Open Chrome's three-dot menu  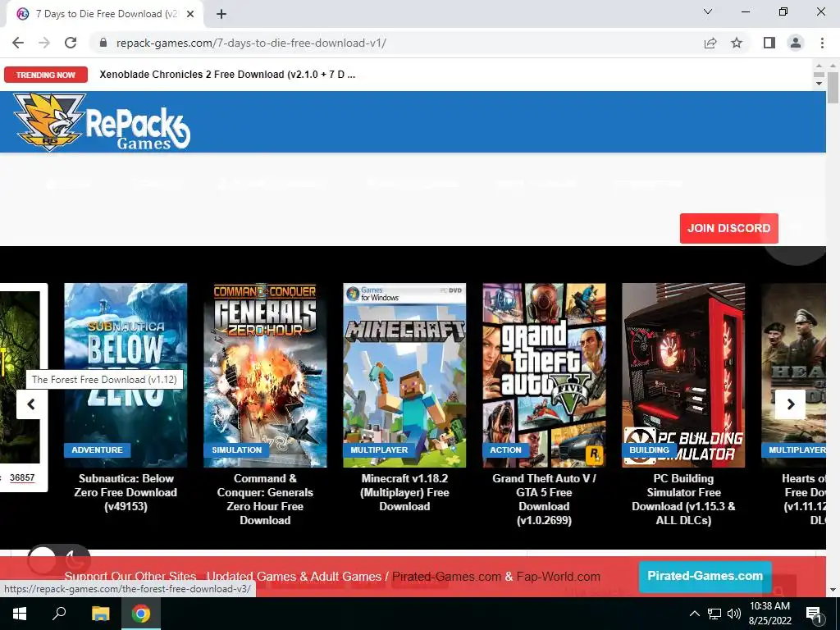click(x=822, y=43)
